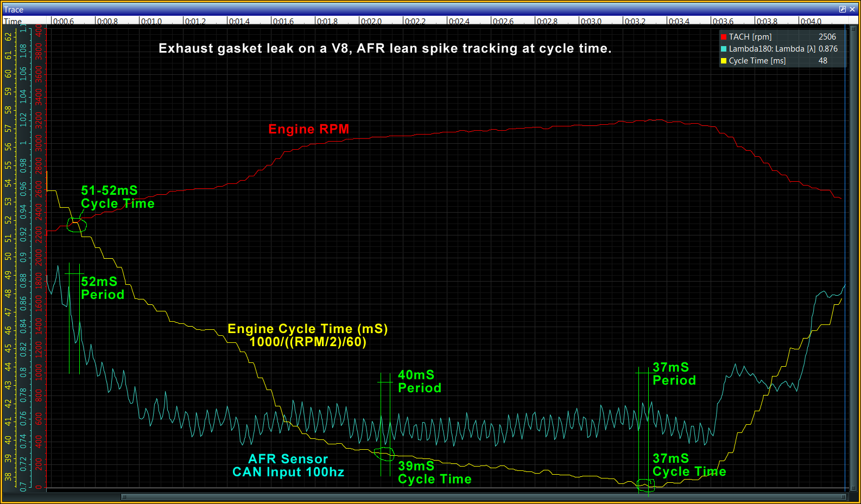Click the Trace title bar label
The height and width of the screenshot is (504, 861).
pyautogui.click(x=14, y=9)
